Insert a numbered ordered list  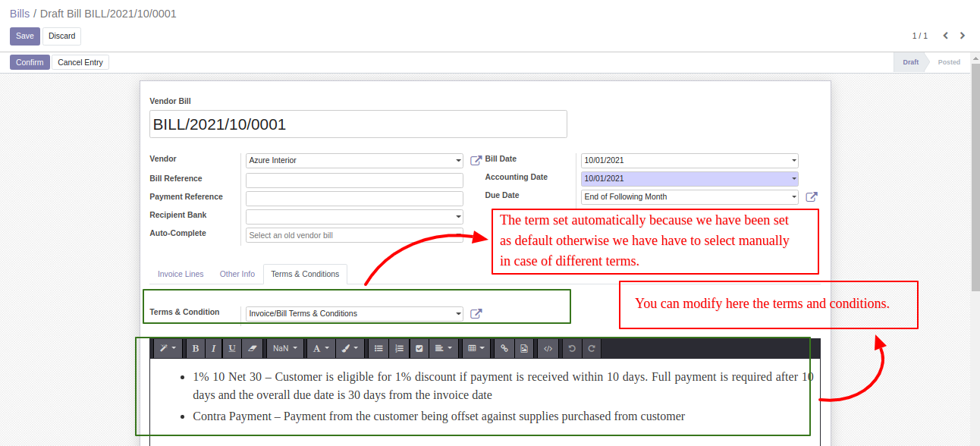point(399,349)
